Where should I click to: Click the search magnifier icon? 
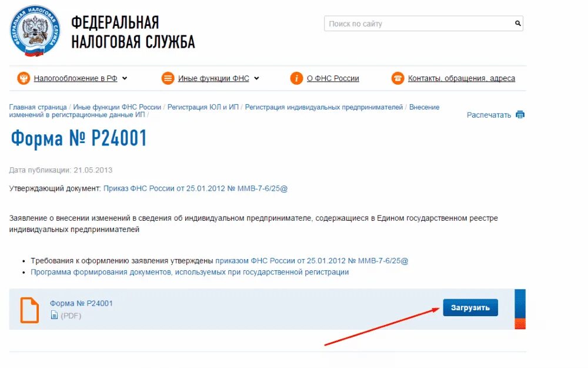[x=517, y=24]
